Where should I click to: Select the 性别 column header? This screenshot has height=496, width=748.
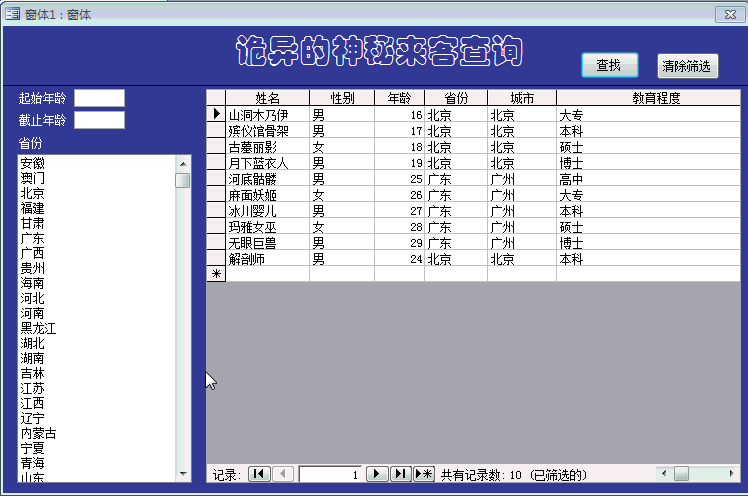(342, 98)
